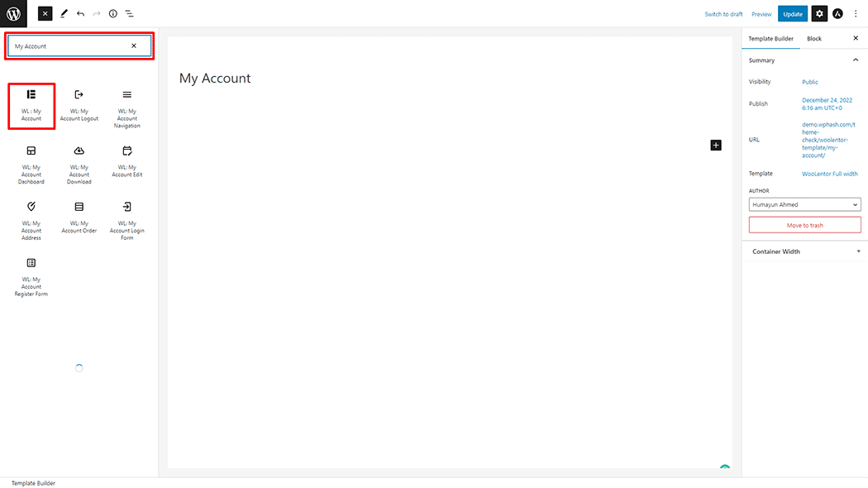This screenshot has width=868, height=488.
Task: Click the Update button
Action: pyautogui.click(x=792, y=14)
